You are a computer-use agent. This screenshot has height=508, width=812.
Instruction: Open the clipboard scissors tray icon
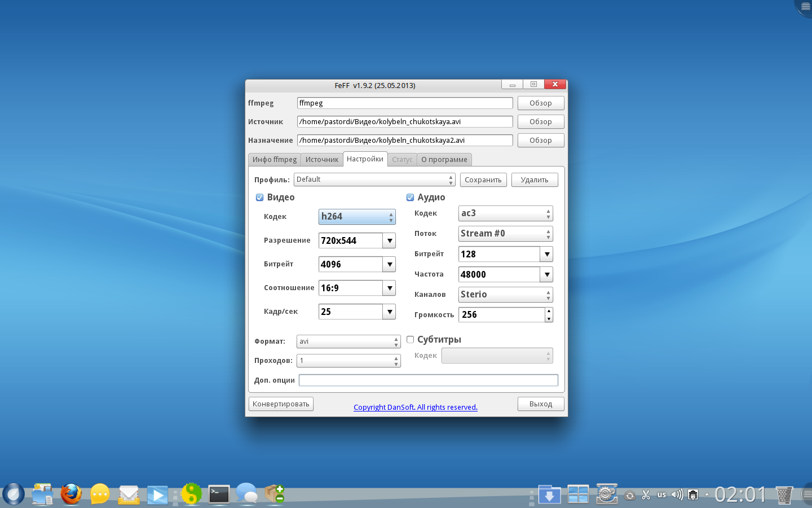(646, 495)
